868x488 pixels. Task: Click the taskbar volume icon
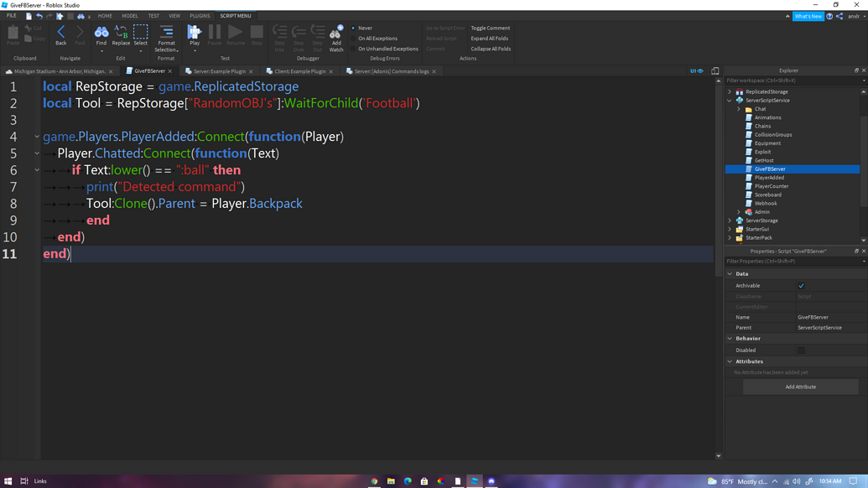[x=796, y=481]
